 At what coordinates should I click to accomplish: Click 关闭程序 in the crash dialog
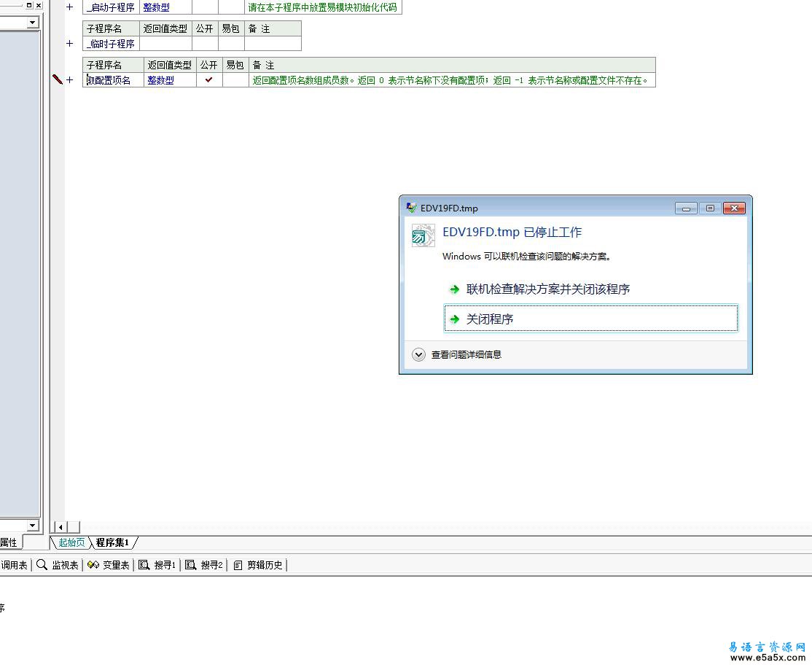point(591,318)
